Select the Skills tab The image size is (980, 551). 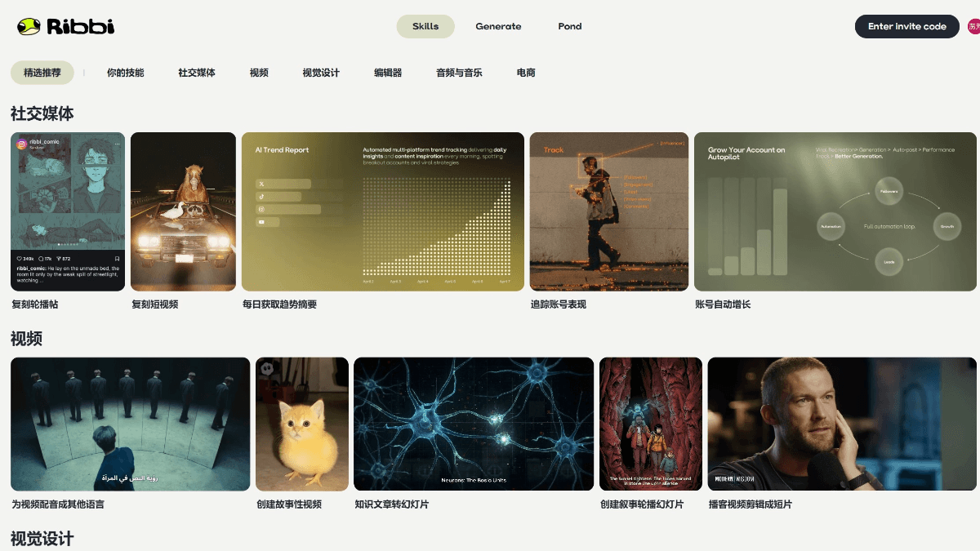coord(425,26)
